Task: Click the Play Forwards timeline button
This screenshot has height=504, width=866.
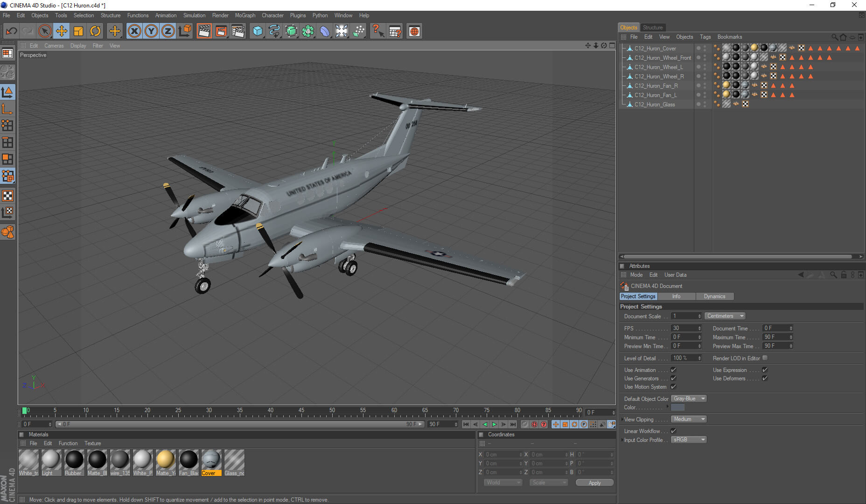Action: coord(494,424)
